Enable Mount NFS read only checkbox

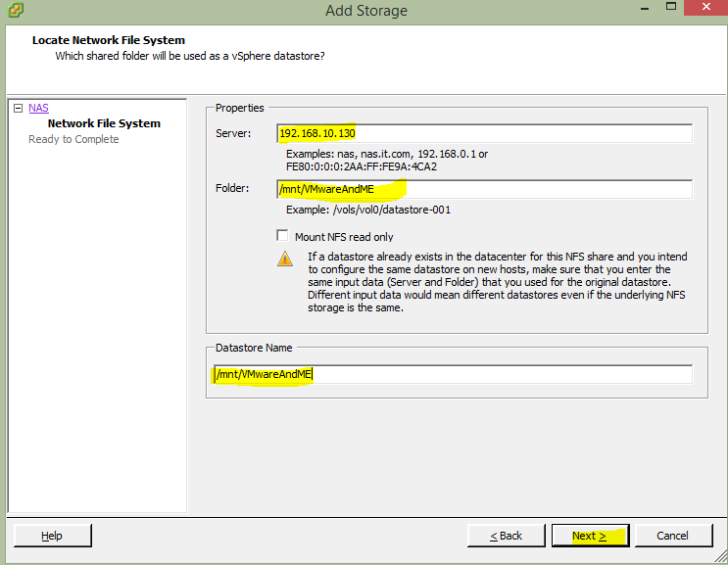click(x=282, y=236)
